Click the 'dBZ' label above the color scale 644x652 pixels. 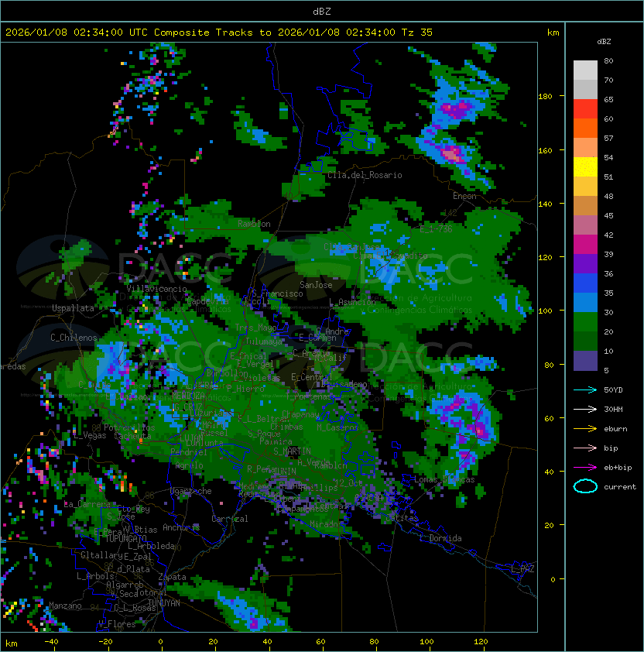point(604,42)
